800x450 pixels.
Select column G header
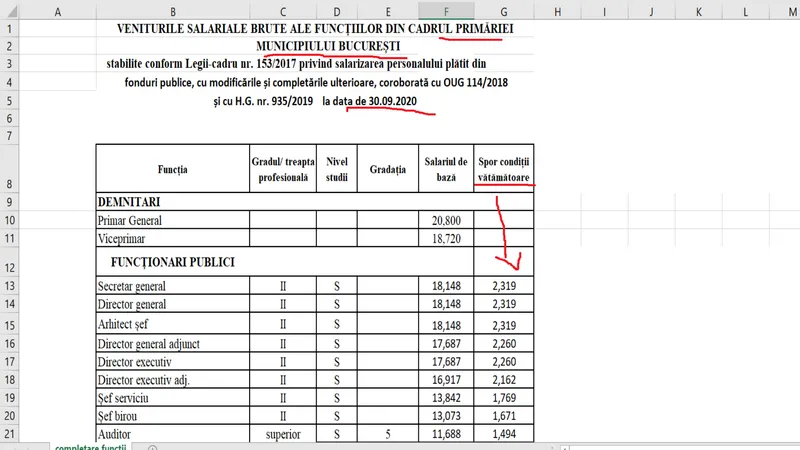coord(504,10)
